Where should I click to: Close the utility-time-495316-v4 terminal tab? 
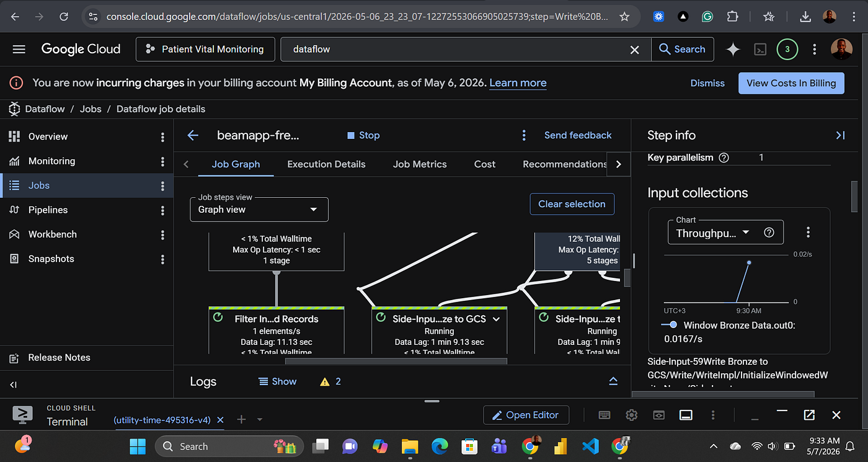(x=220, y=420)
